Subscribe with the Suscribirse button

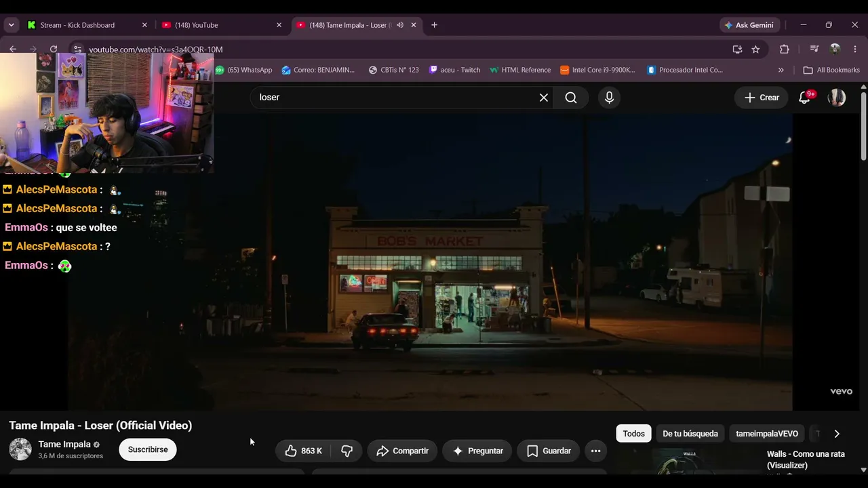[148, 450]
